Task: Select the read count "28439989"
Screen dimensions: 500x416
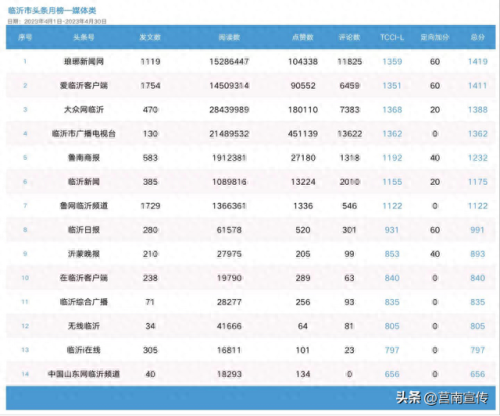Action: tap(229, 110)
